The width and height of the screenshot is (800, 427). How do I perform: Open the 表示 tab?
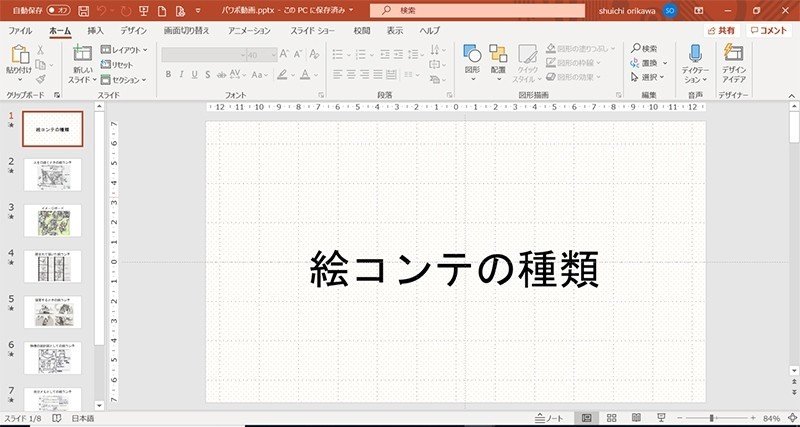[395, 31]
